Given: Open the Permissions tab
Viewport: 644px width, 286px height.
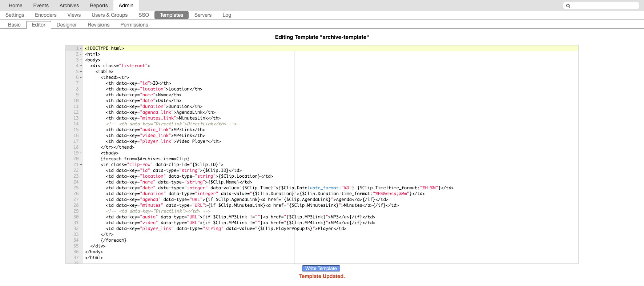Looking at the screenshot, I should (x=134, y=25).
